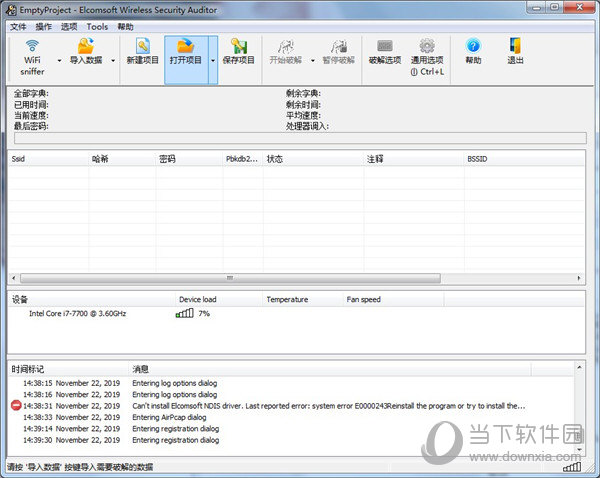
Task: Save the project with 保存项目
Action: point(238,52)
